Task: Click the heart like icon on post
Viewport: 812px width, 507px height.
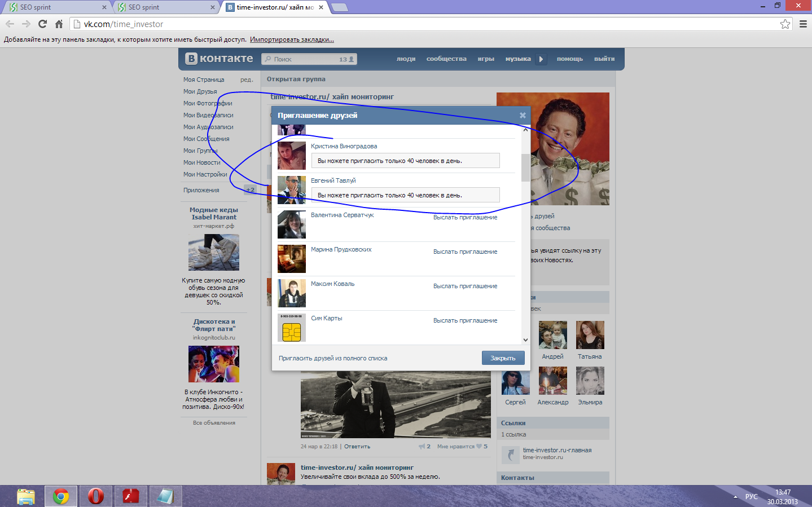Action: coord(479,447)
